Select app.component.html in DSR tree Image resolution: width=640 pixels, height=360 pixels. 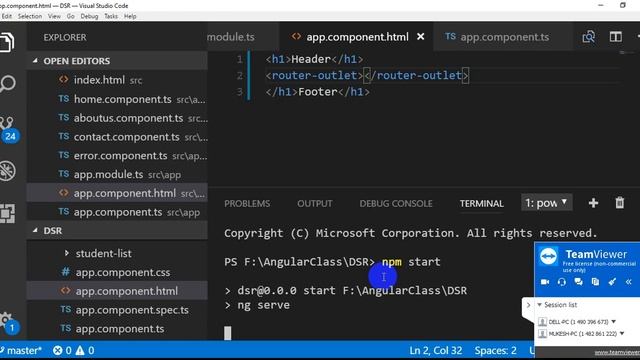(117, 291)
